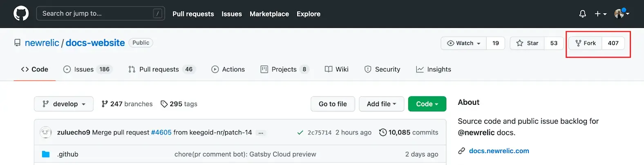
Task: Open the notifications bell
Action: point(583,14)
